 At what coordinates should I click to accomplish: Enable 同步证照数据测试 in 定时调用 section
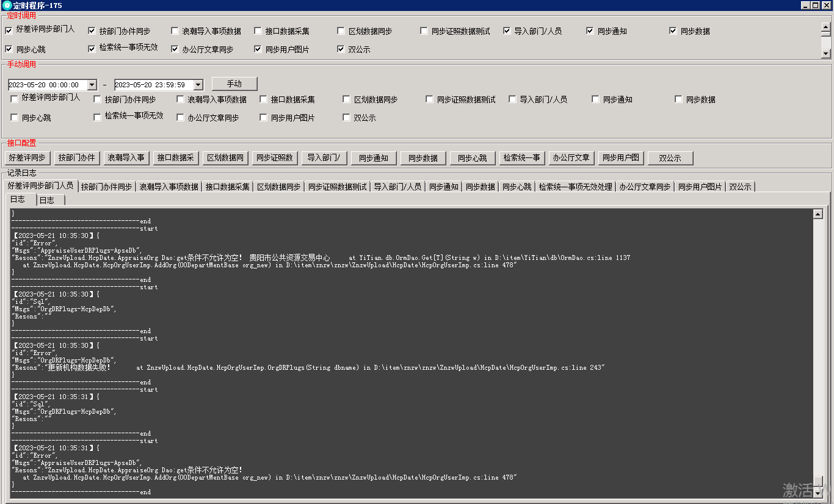click(x=424, y=31)
